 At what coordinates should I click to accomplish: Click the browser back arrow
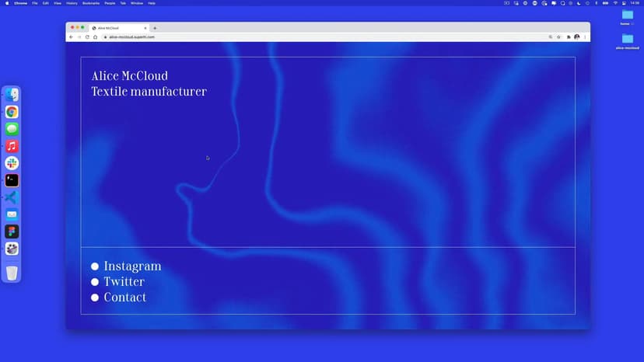tap(72, 37)
